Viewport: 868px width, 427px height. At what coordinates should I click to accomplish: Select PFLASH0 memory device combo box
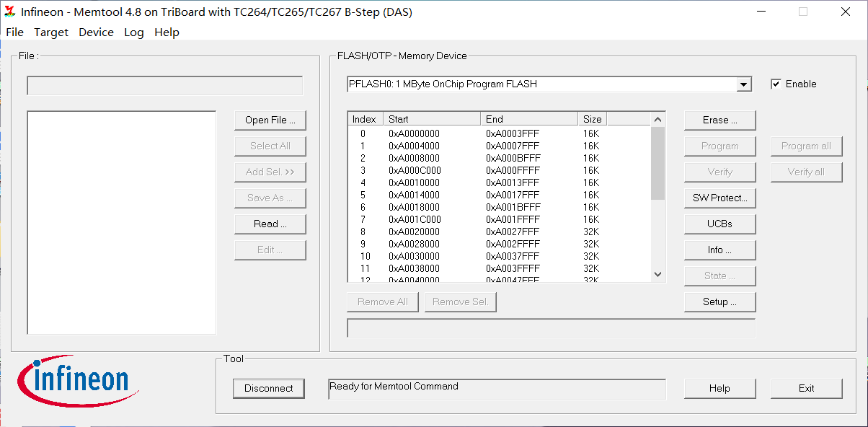point(533,84)
